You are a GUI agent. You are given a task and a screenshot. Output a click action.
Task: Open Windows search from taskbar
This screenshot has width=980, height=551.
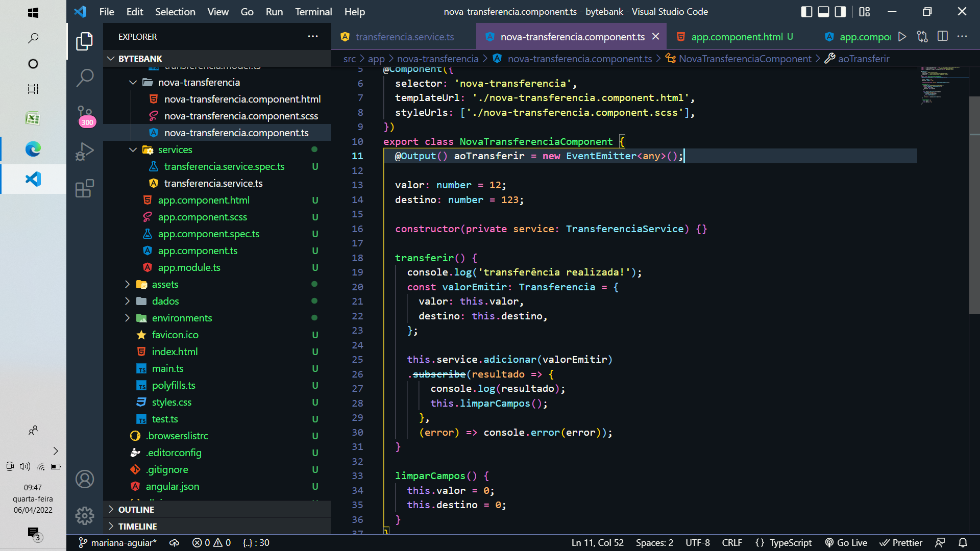pos(33,38)
